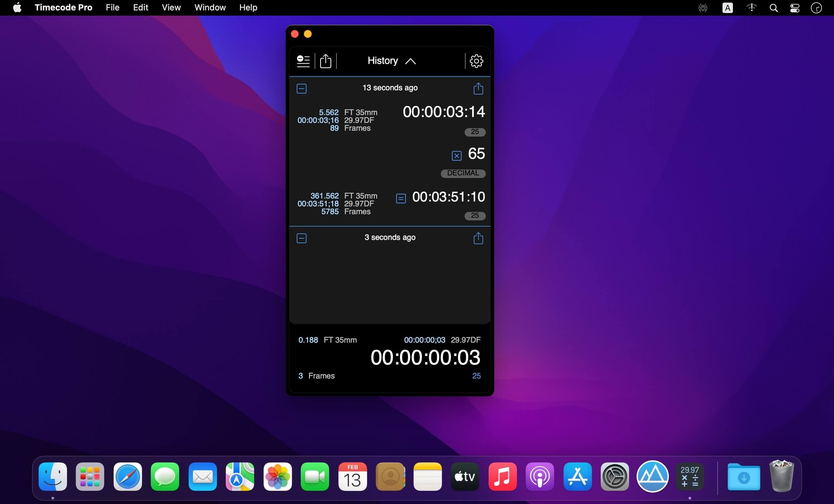Viewport: 834px width, 504px height.
Task: Open Spotlight search in the menu bar
Action: coord(773,8)
